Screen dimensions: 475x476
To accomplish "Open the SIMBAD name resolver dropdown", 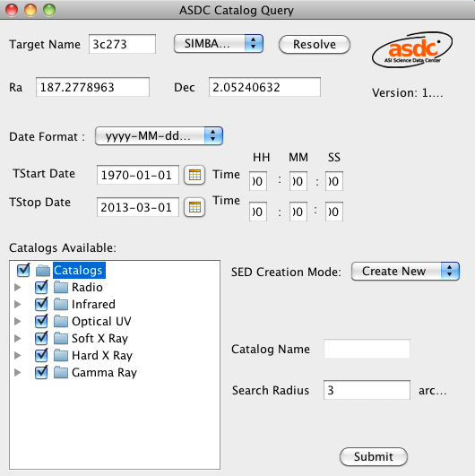I will click(x=218, y=44).
